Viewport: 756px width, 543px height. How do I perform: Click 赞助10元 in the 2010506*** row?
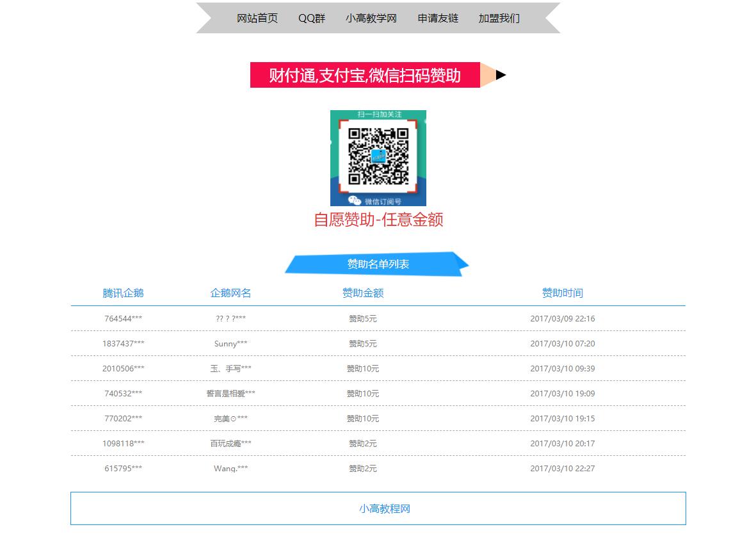pyautogui.click(x=362, y=369)
